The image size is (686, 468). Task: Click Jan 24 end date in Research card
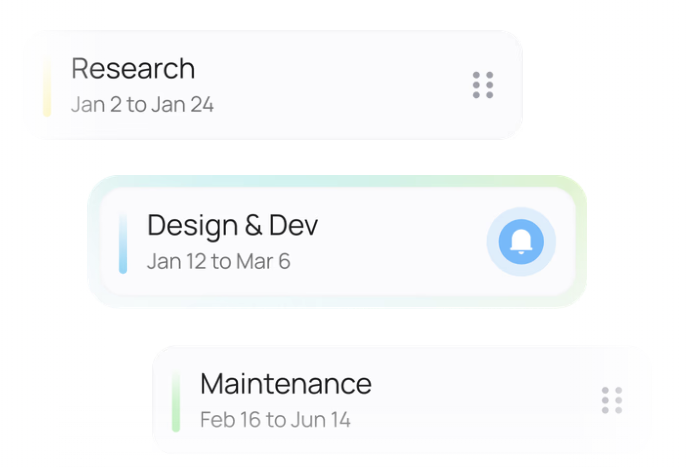182,104
